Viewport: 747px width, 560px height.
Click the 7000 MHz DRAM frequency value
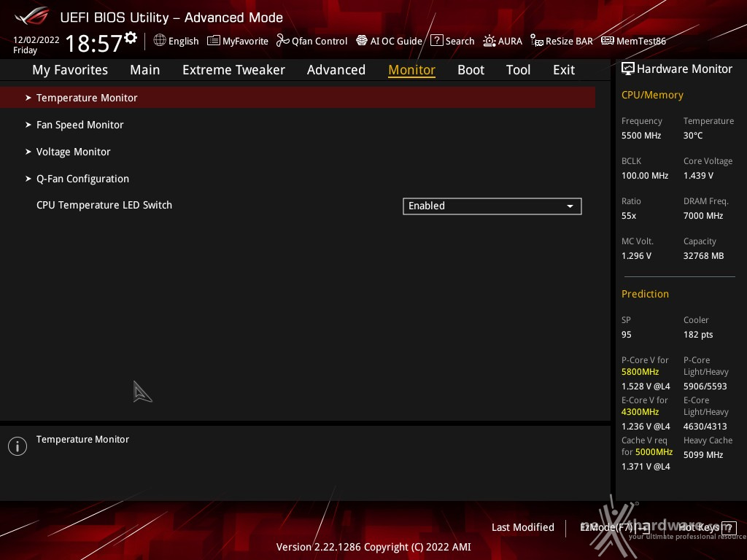[703, 216]
